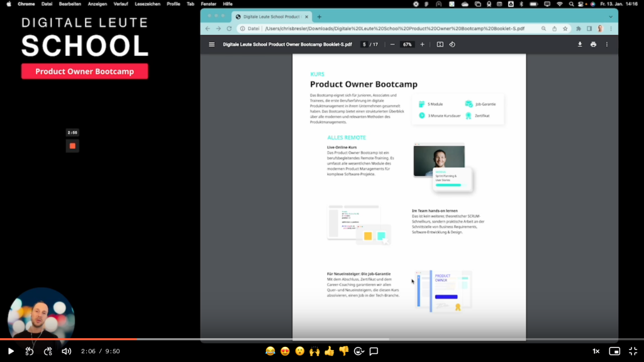Reload the Chrome page
Screen dimensions: 644x362
229,29
